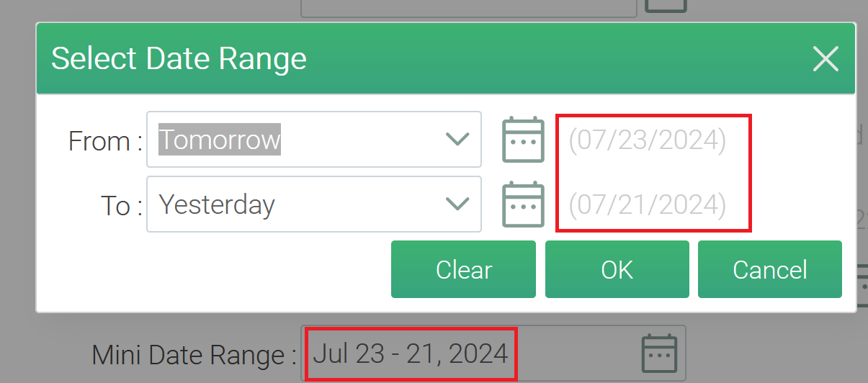The height and width of the screenshot is (383, 868).
Task: Click the Mini Date Range calendar icon
Action: 659,353
